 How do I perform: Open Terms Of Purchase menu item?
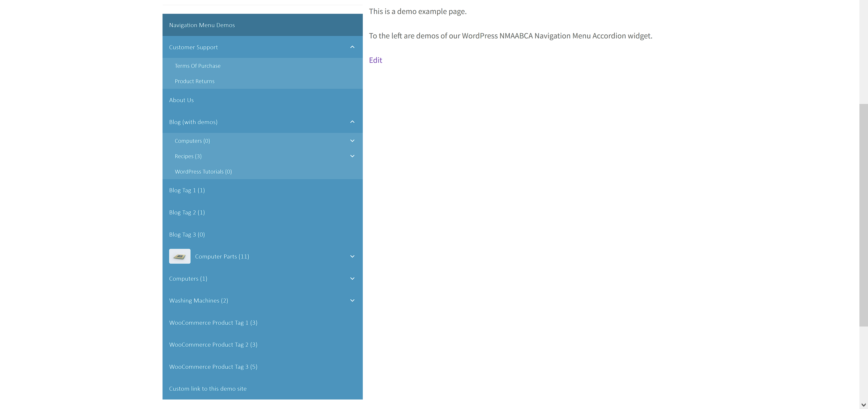[x=198, y=66]
